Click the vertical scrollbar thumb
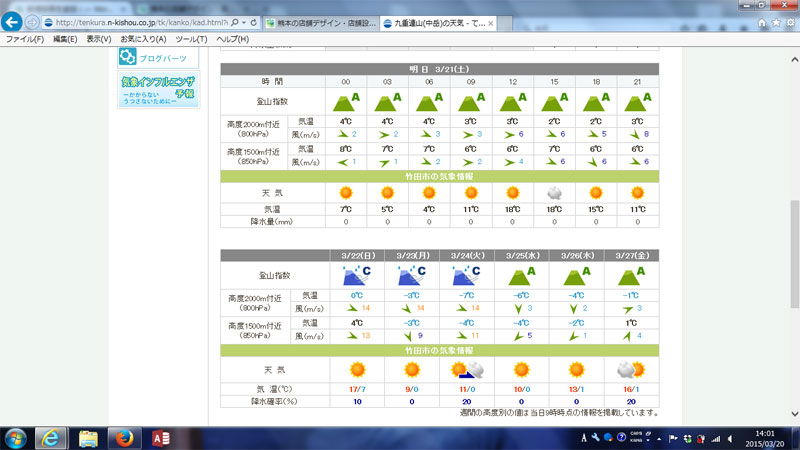Image resolution: width=800 pixels, height=450 pixels. pos(794,254)
